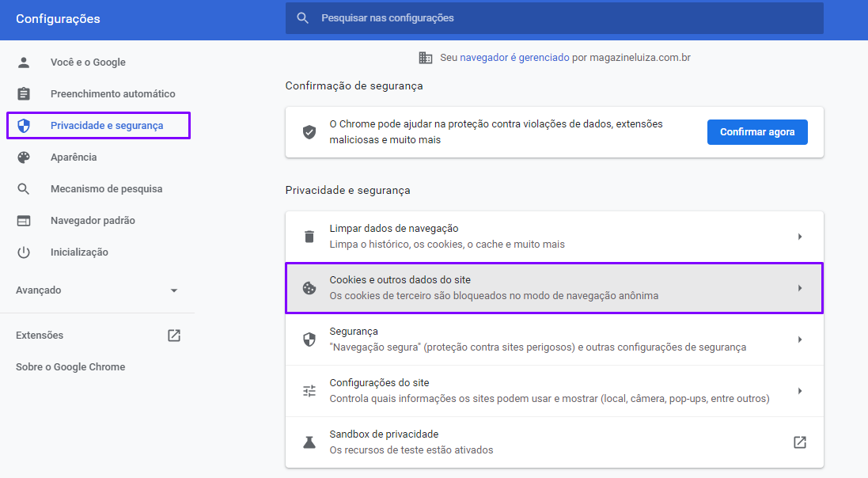The width and height of the screenshot is (868, 478).
Task: Expand the Avançado section
Action: pos(173,290)
